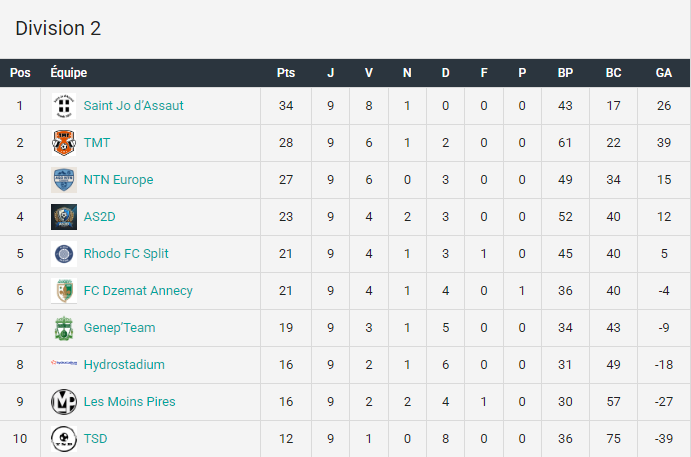The height and width of the screenshot is (457, 691).
Task: Click the orange TMT team crest
Action: [x=64, y=143]
